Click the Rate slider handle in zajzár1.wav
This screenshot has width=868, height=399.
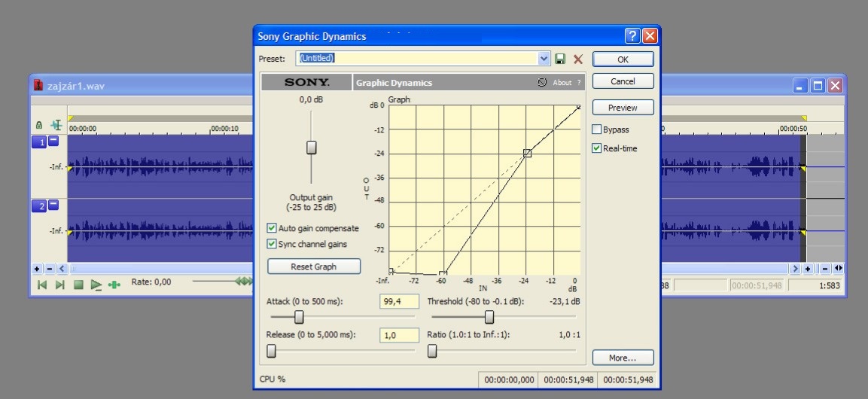coord(244,281)
